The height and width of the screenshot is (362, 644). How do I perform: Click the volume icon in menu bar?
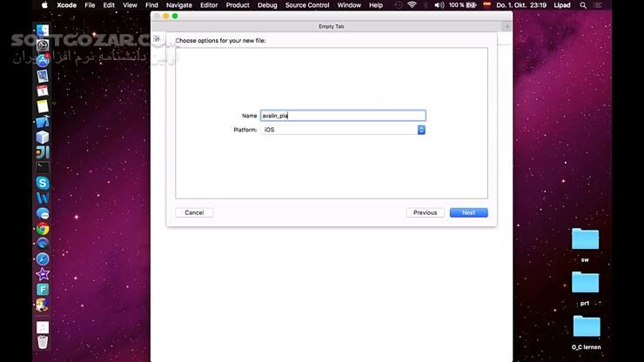pyautogui.click(x=439, y=5)
